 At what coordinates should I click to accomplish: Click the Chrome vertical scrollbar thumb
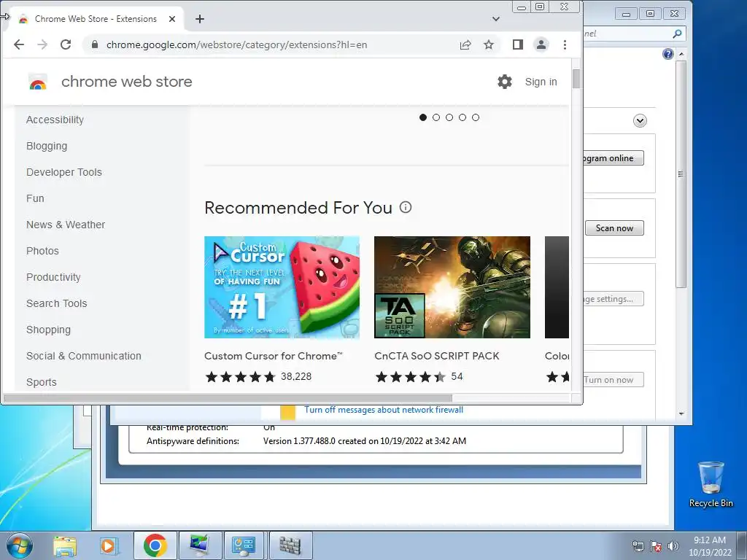click(576, 79)
